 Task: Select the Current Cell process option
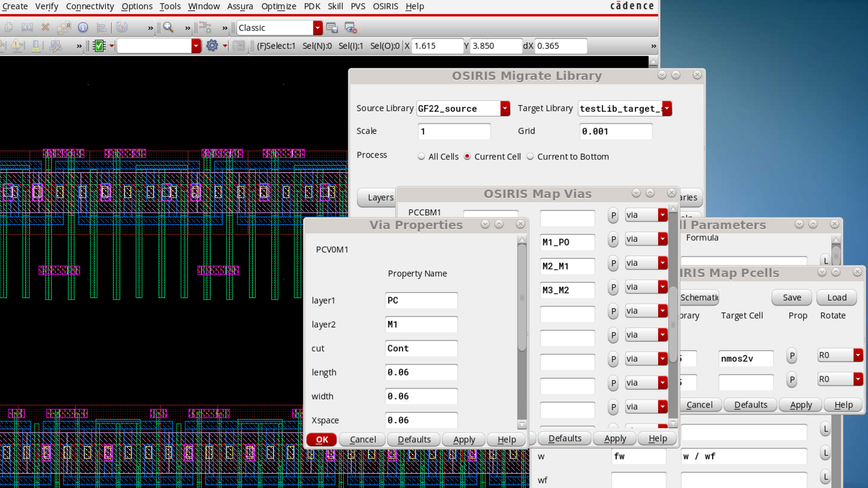pos(467,156)
